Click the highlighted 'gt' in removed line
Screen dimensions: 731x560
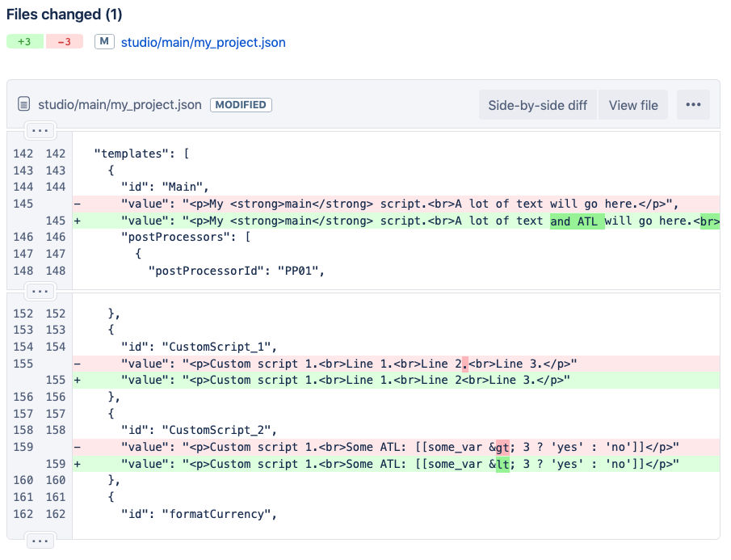click(x=502, y=447)
